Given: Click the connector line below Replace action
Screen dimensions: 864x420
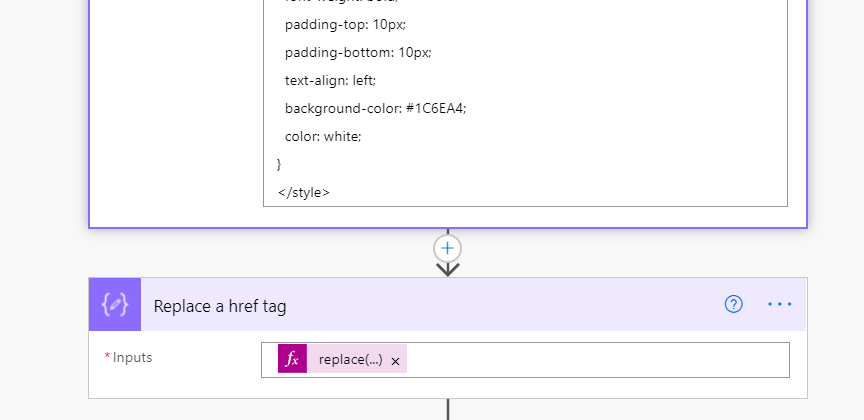Looking at the screenshot, I should tap(447, 409).
